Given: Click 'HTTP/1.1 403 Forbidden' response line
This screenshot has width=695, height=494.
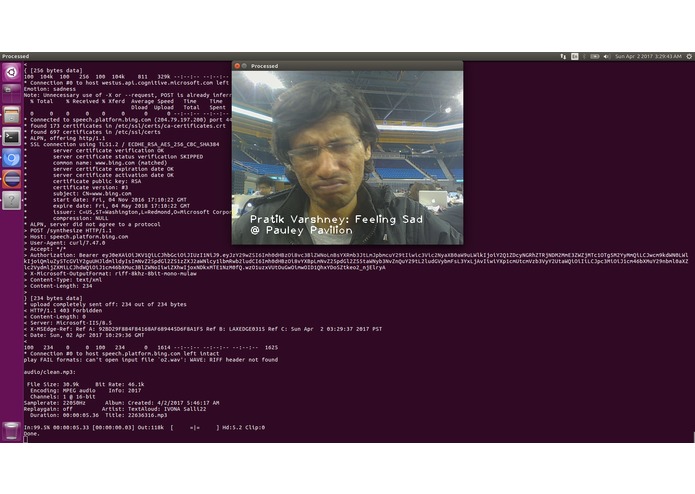Looking at the screenshot, I should (63, 311).
